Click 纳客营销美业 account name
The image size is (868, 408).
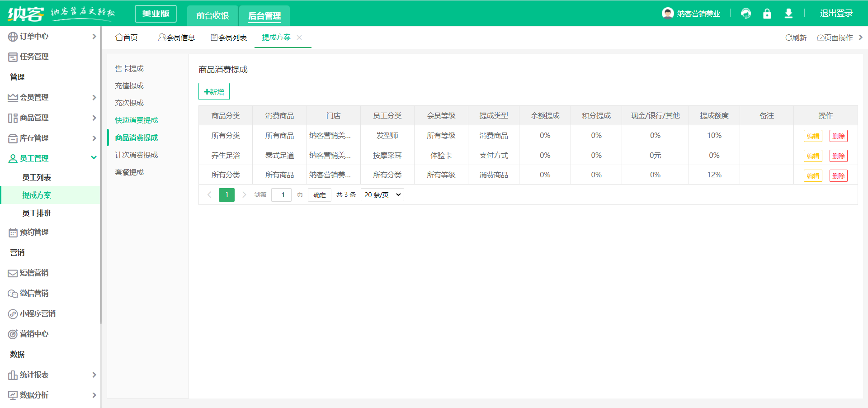pos(698,14)
